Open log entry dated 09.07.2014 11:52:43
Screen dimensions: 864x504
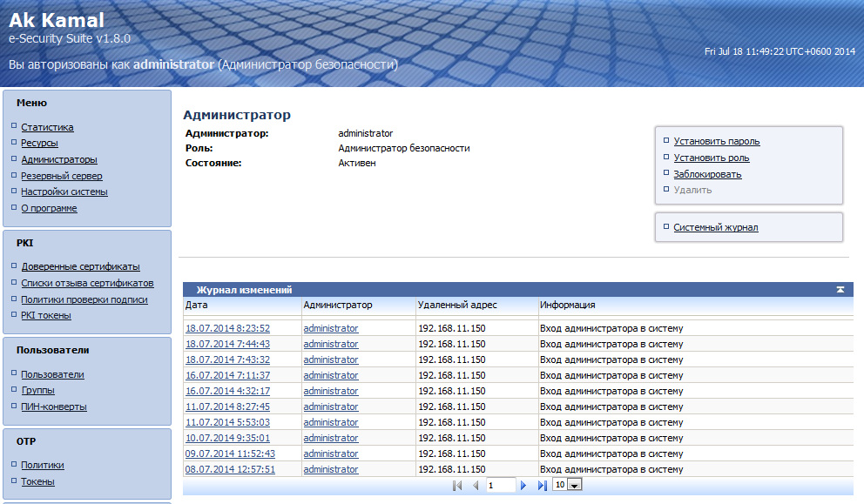click(x=230, y=454)
